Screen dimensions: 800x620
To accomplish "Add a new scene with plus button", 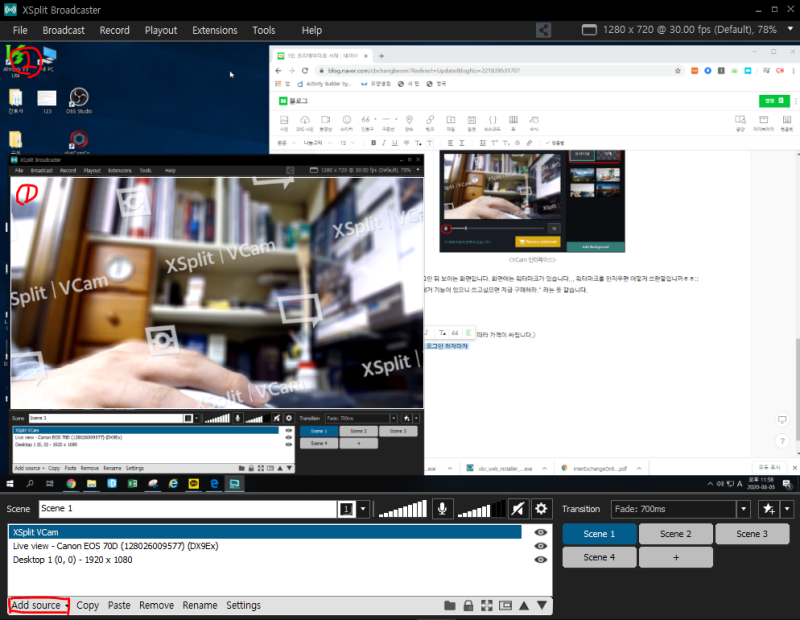I will pyautogui.click(x=676, y=557).
